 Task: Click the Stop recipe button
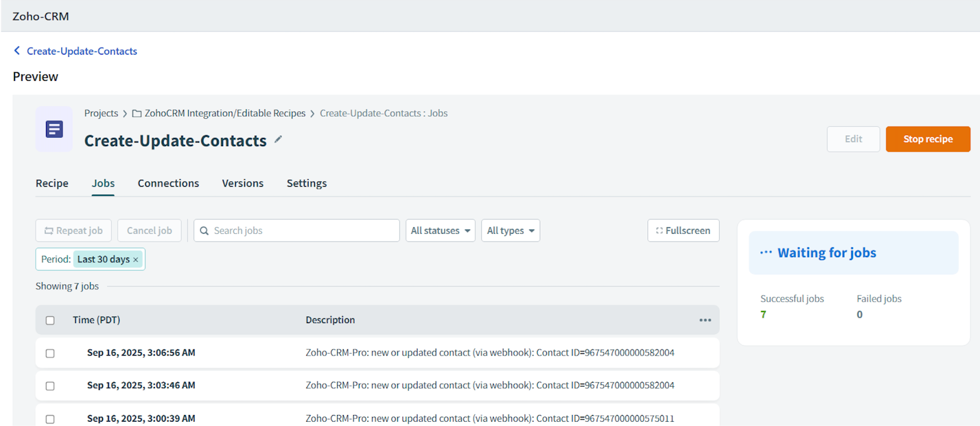(x=928, y=139)
